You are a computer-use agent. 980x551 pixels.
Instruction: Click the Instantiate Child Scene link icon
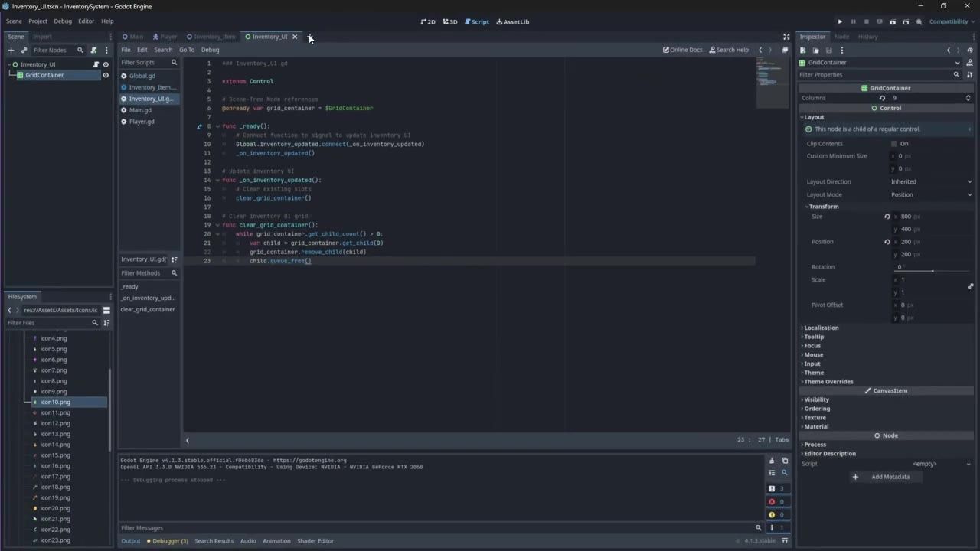click(x=24, y=50)
